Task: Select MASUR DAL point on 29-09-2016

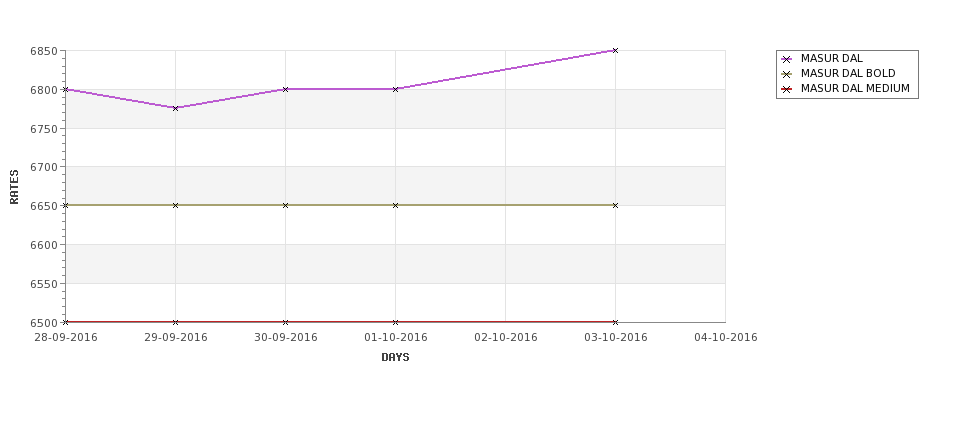Action: (175, 108)
